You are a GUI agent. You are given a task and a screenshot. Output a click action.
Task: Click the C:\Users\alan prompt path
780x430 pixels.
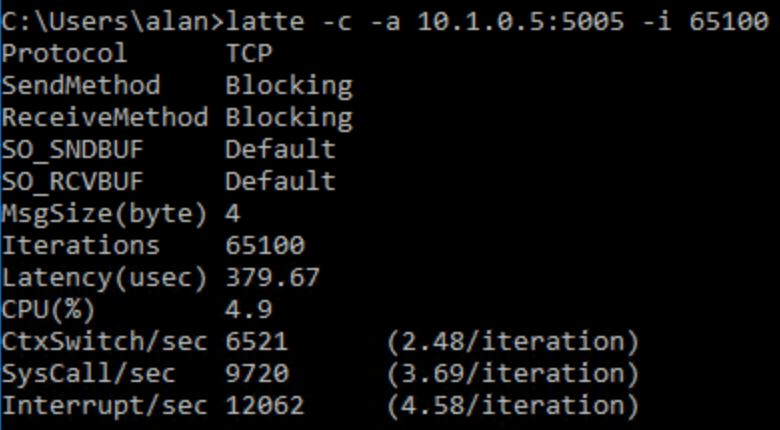(105, 20)
